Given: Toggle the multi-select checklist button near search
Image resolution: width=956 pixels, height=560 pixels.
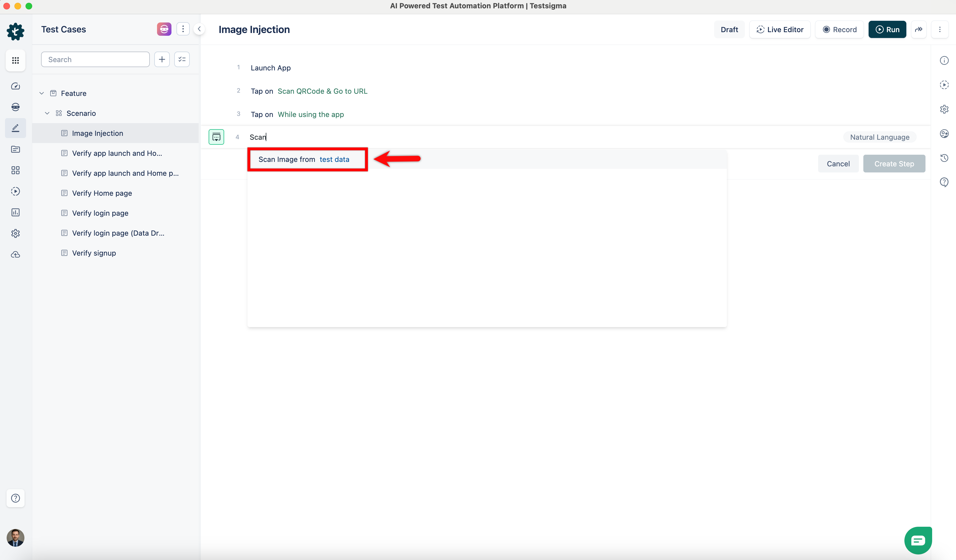Looking at the screenshot, I should [x=182, y=59].
